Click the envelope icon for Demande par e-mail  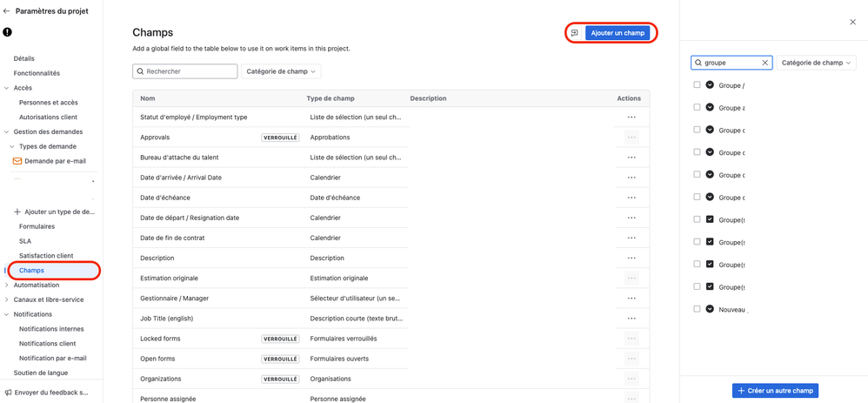coord(17,161)
